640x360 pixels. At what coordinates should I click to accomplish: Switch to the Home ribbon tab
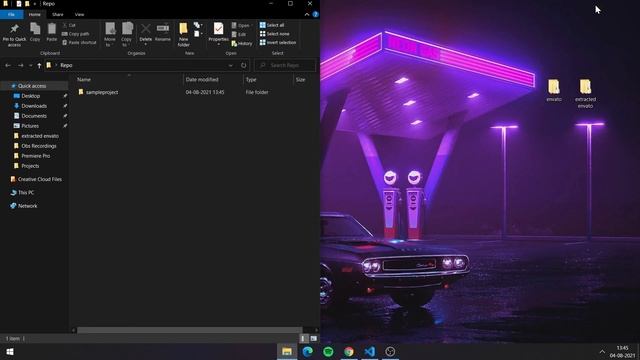[35, 14]
